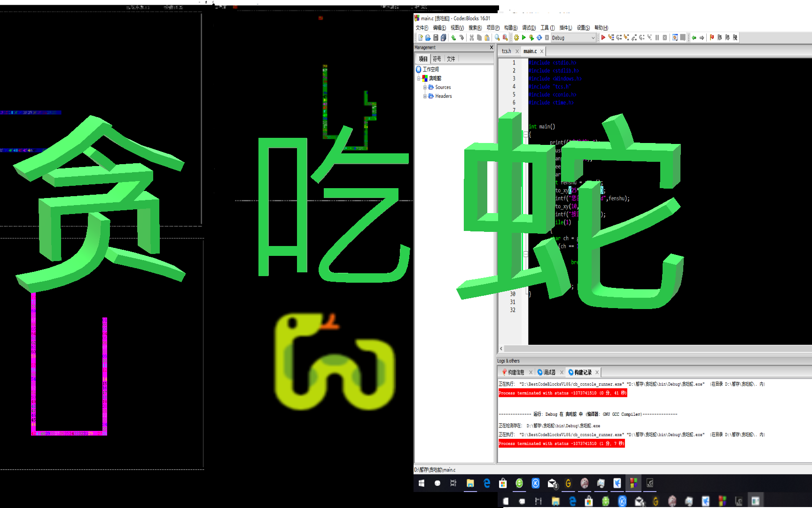Stop the debugger with the red stop button
Screen dimensions: 812x508
pos(665,38)
